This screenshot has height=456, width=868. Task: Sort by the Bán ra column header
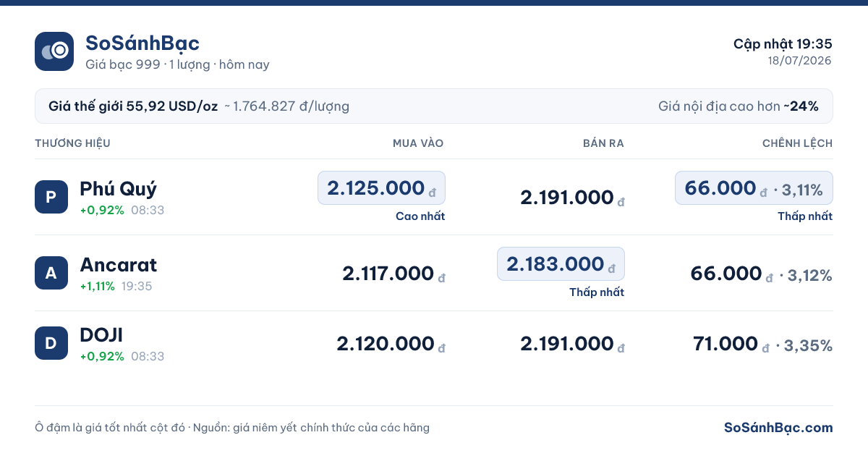(x=603, y=143)
